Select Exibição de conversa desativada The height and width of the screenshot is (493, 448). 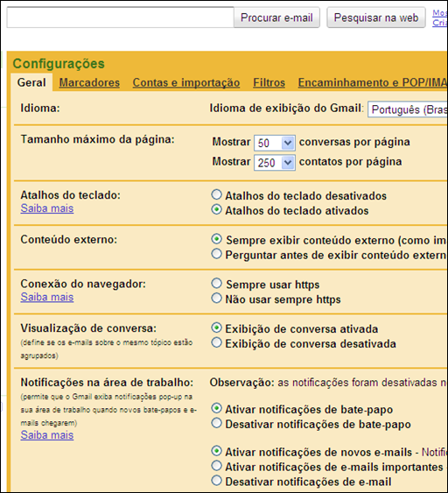point(216,342)
